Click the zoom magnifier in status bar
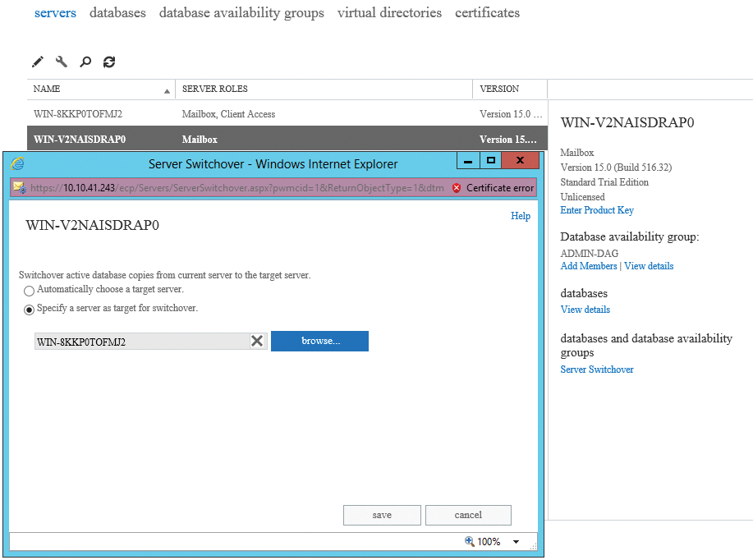This screenshot has height=560, width=753. coord(469,541)
